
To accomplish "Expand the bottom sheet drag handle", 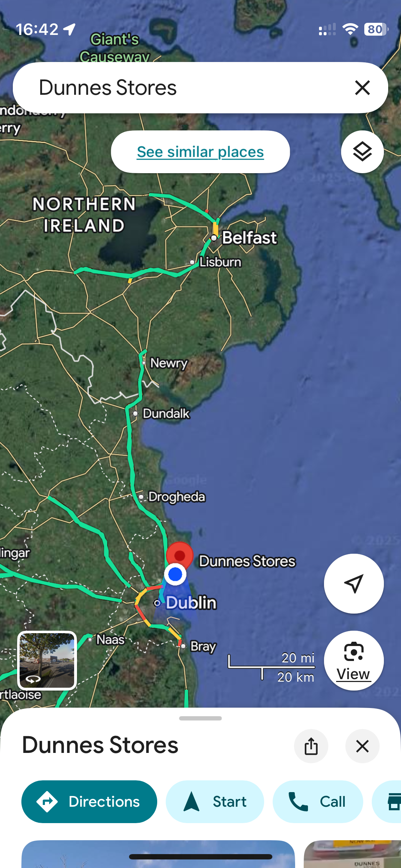I will point(200,718).
